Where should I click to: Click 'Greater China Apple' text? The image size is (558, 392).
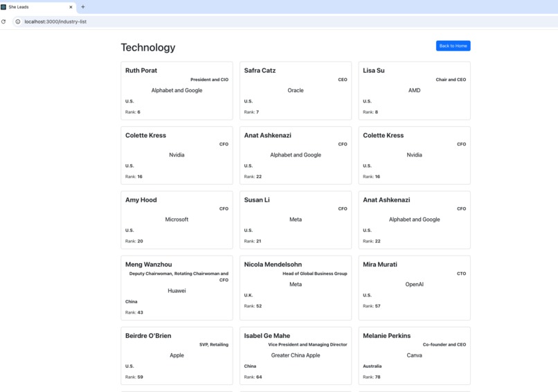296,355
